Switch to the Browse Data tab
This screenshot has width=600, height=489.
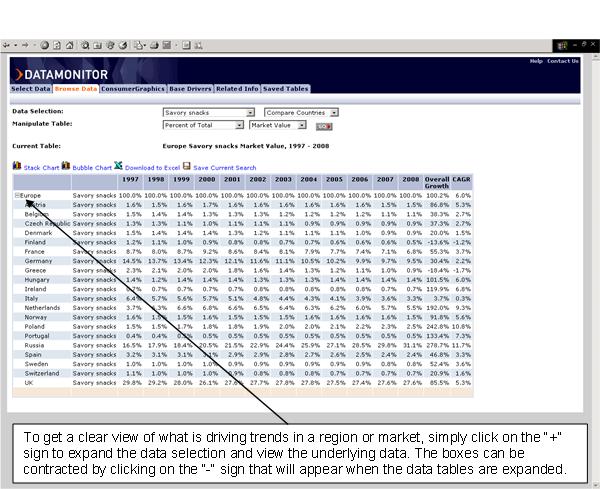[x=76, y=89]
